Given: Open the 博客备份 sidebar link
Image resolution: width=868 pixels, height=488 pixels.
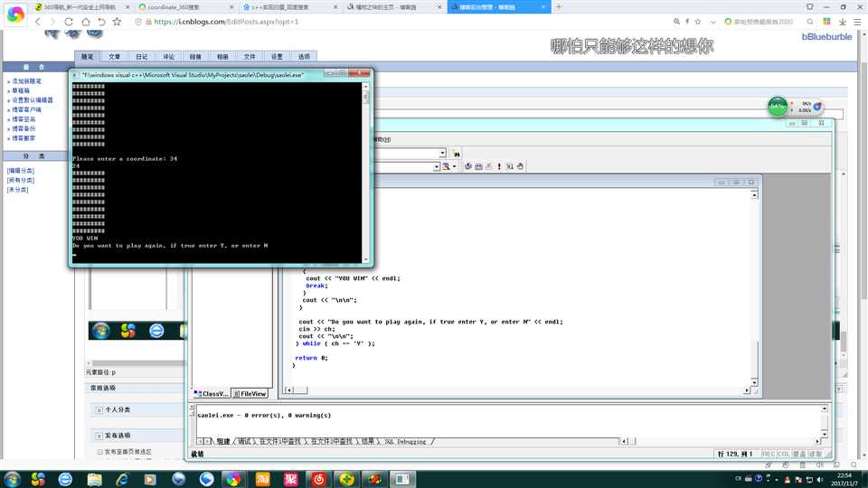Looking at the screenshot, I should click(24, 128).
